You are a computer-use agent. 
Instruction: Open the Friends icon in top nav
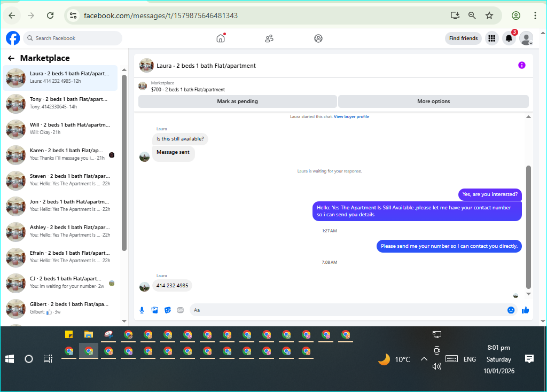269,38
